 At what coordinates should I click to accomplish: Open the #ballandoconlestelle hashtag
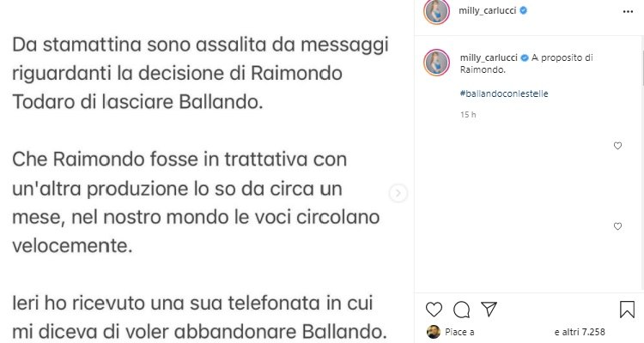click(x=504, y=93)
